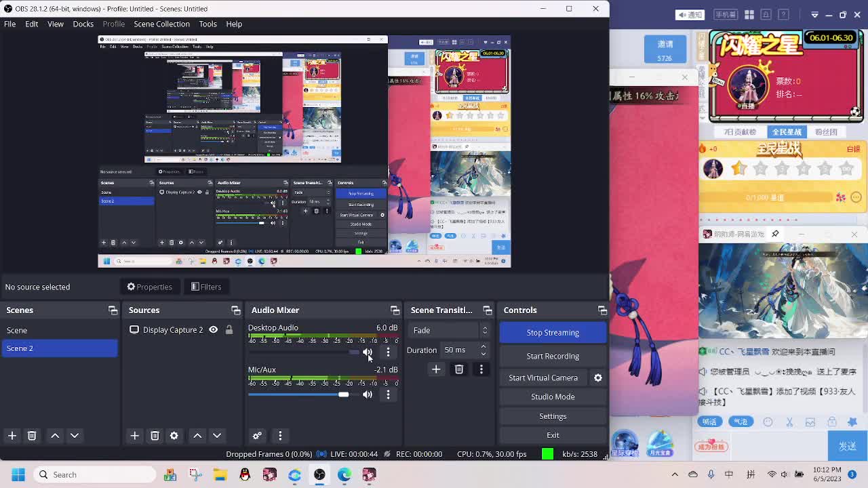Toggle Start Virtual Camera
868x488 pixels.
tap(543, 378)
